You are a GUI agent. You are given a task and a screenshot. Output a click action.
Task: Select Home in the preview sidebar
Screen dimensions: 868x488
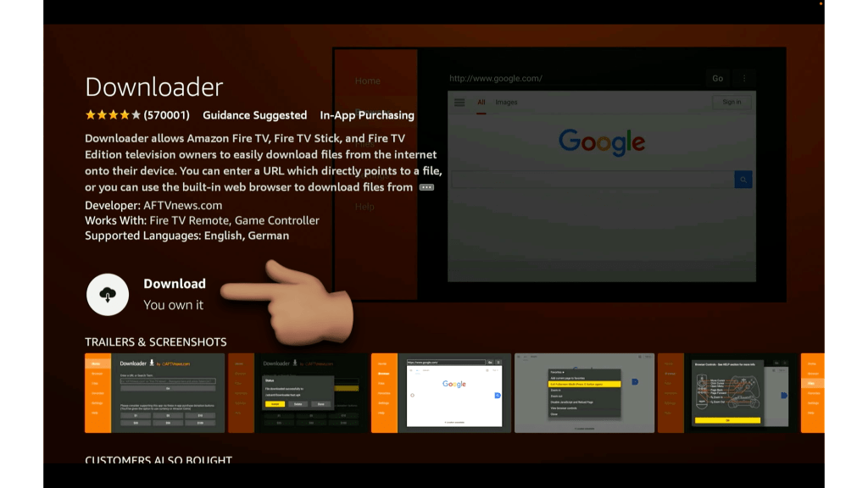pyautogui.click(x=368, y=80)
